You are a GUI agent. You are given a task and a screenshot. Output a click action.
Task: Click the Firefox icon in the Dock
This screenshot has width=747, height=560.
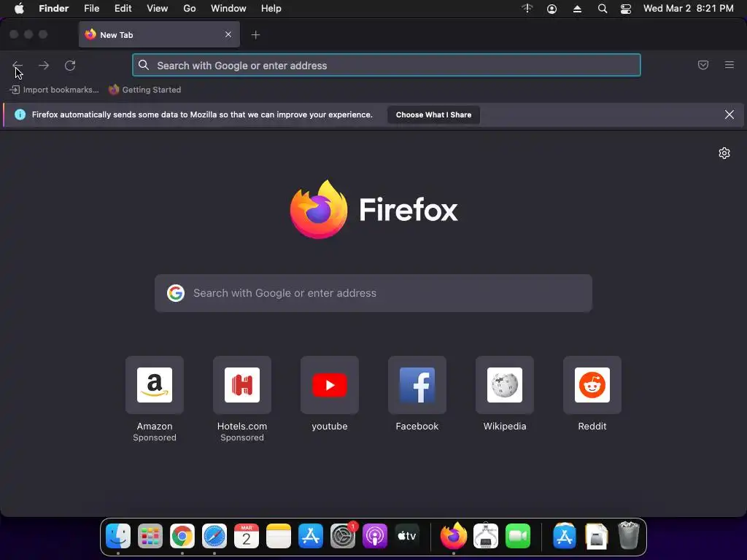pyautogui.click(x=454, y=536)
